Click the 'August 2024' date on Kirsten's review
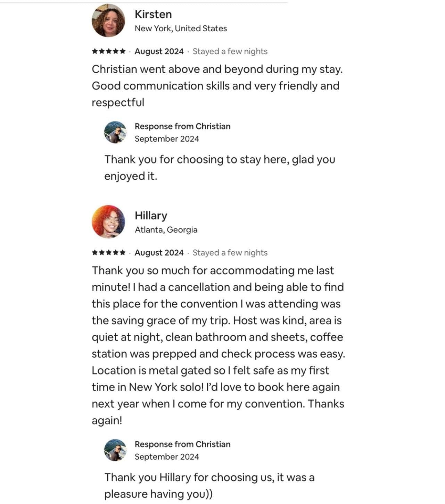 [x=159, y=51]
